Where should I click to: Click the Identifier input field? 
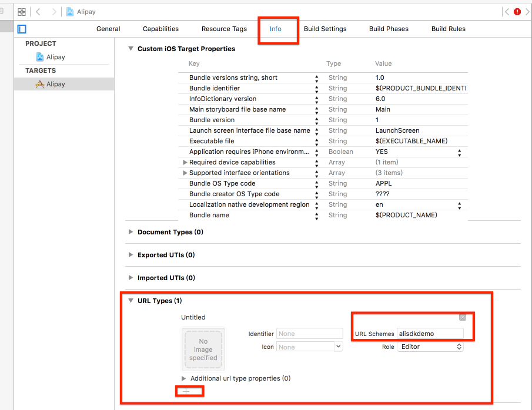tap(310, 334)
